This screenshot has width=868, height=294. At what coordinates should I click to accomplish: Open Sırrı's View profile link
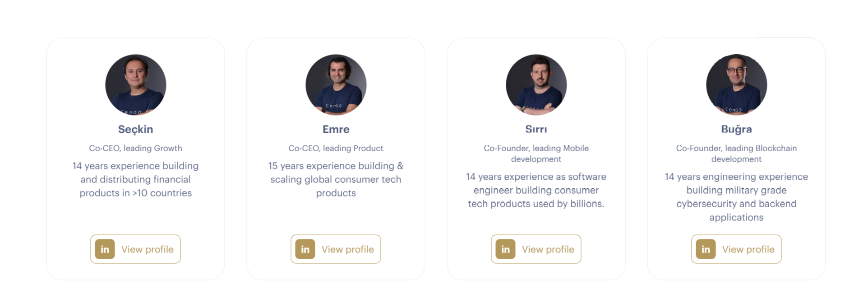pos(536,249)
